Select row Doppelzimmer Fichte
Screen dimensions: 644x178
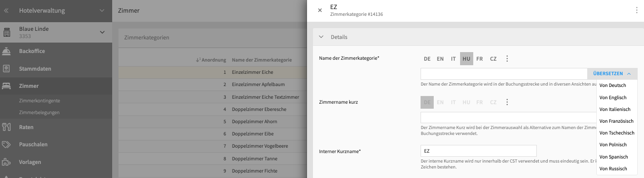[213, 171]
